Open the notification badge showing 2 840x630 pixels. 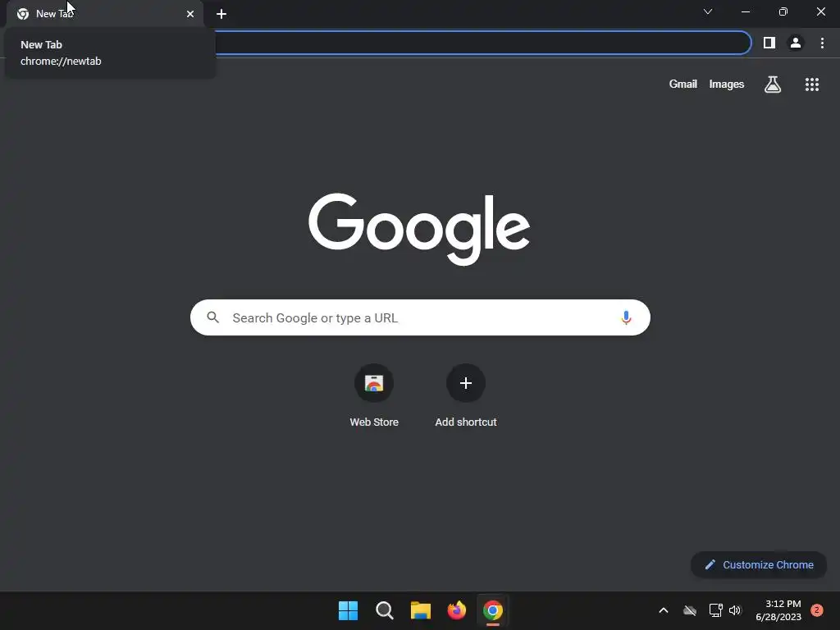click(817, 610)
